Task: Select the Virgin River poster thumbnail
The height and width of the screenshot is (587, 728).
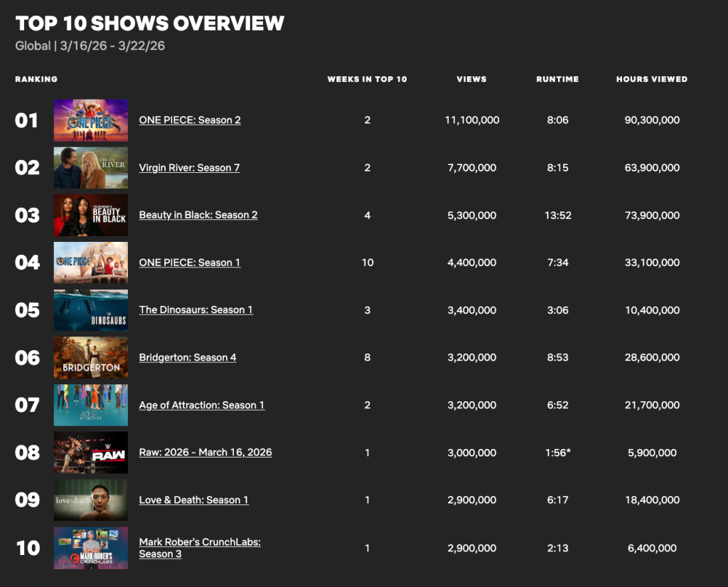Action: (91, 168)
